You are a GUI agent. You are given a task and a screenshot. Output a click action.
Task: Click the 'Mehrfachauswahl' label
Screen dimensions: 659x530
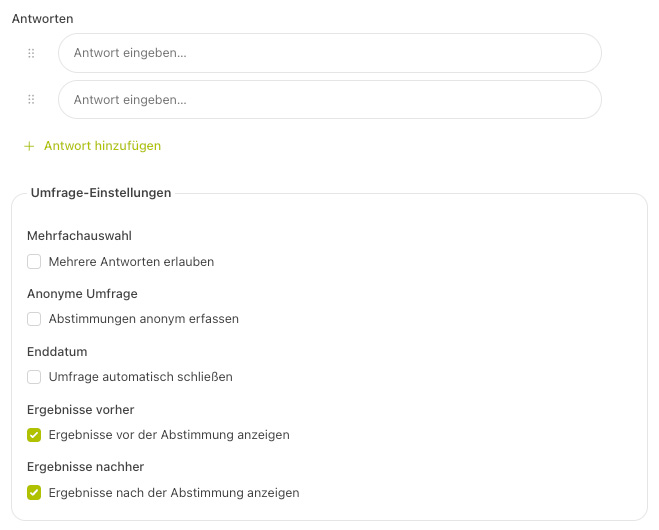[x=79, y=236]
